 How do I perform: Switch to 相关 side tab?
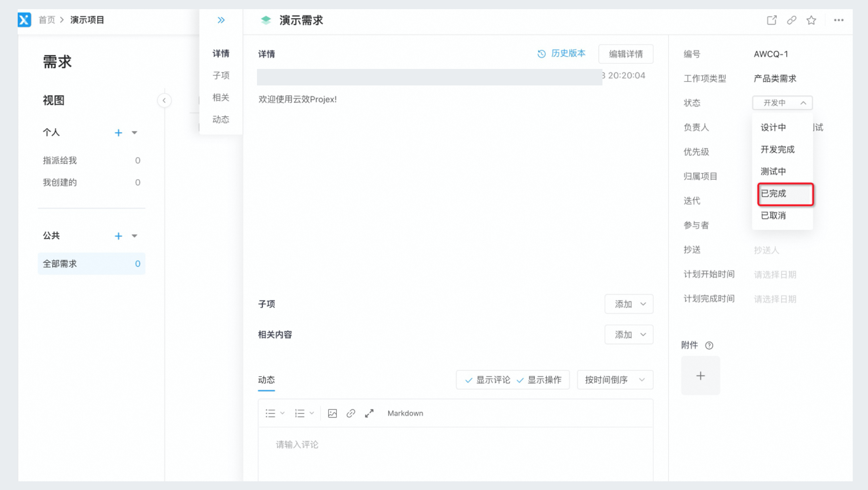point(221,97)
